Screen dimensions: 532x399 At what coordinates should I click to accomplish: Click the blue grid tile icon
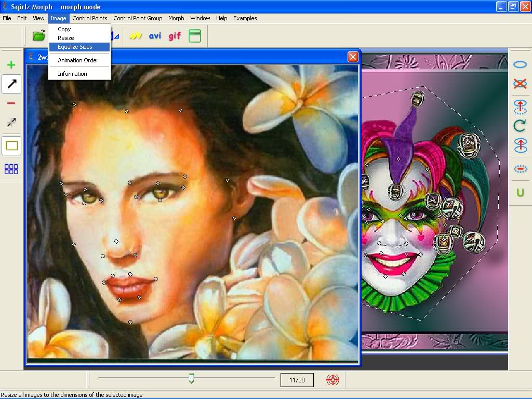(11, 169)
